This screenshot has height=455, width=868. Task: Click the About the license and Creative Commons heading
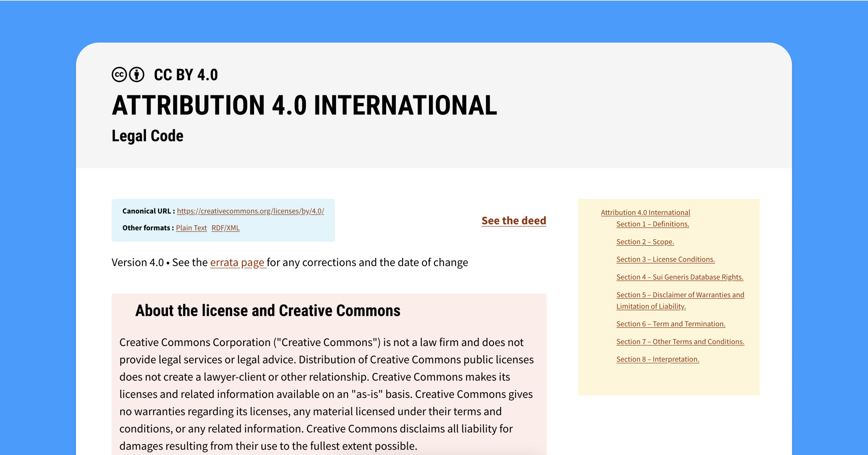268,311
